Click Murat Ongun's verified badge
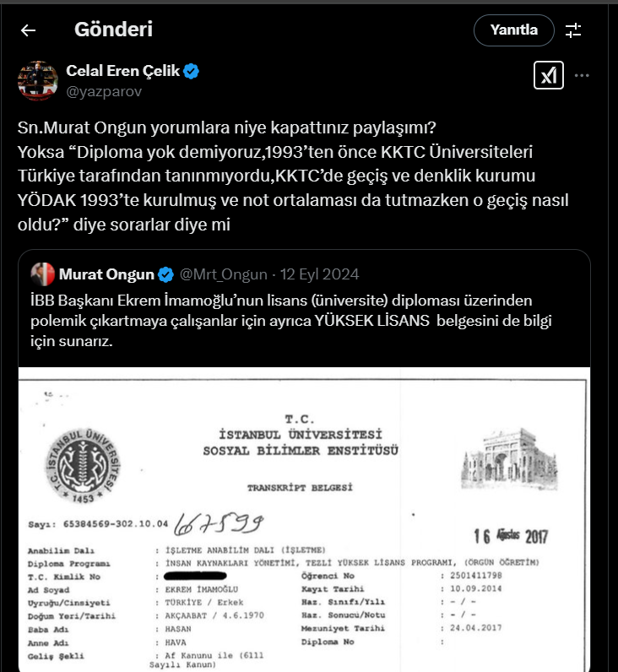618x672 pixels. tap(165, 274)
